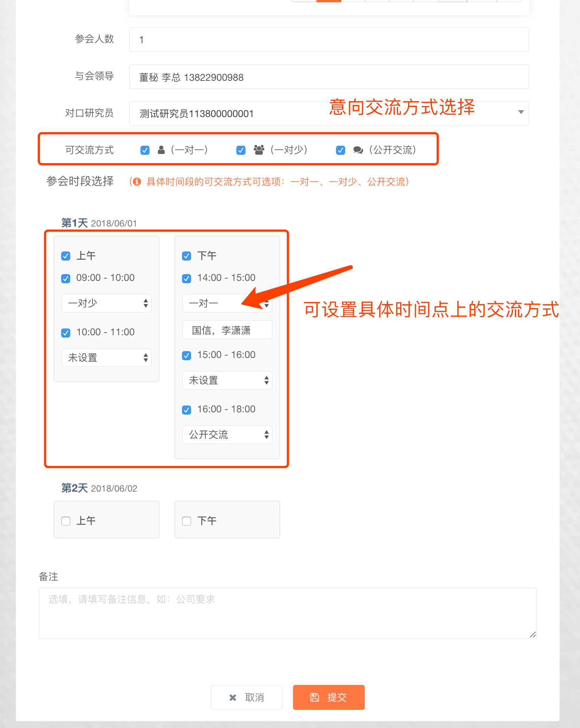Click the chat bubbles icon for 公开交流
The height and width of the screenshot is (728, 580).
click(358, 150)
